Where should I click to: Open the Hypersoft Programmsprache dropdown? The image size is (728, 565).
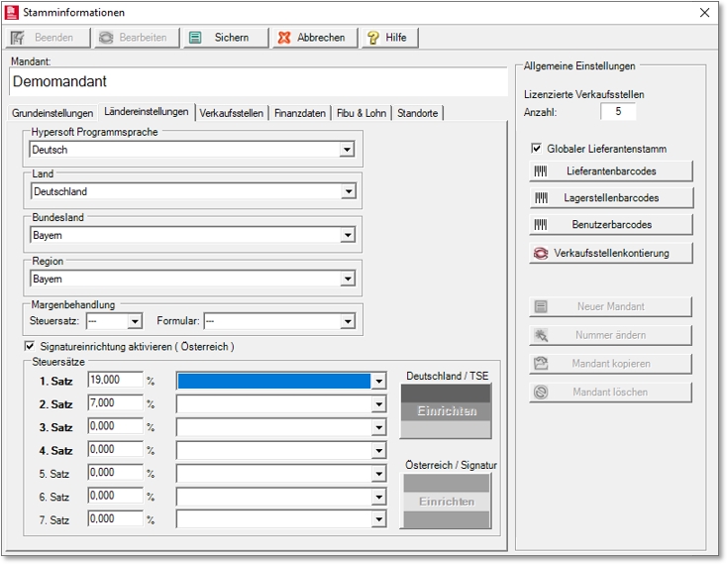point(347,150)
